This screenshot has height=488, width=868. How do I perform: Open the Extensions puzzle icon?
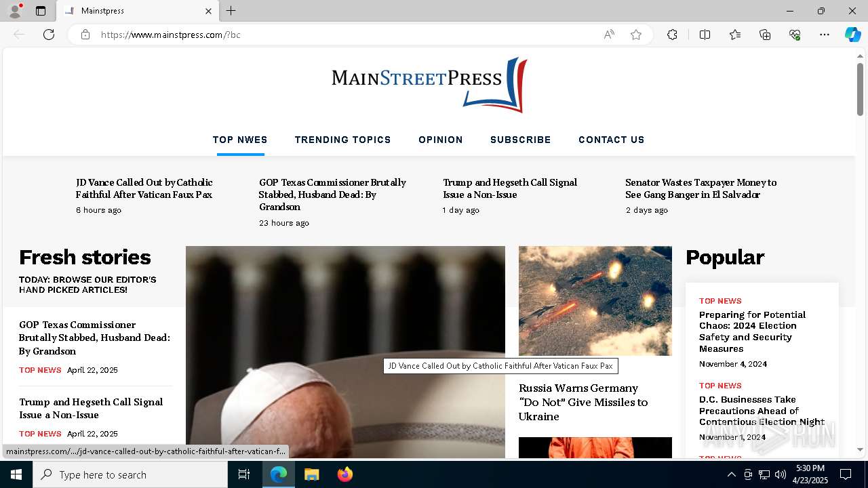coord(672,35)
